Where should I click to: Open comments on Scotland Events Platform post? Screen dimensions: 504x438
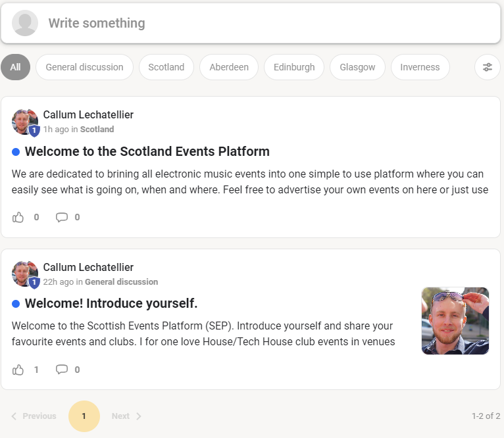(x=62, y=217)
